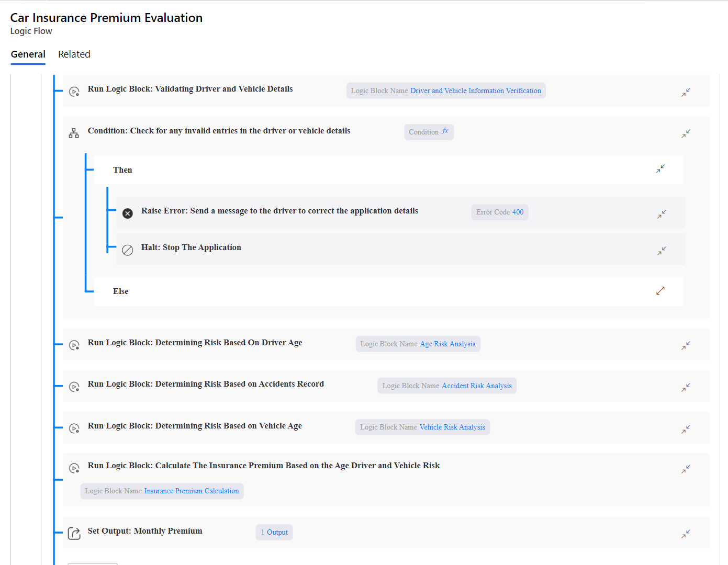Open the Insurance Premium Calculation logic block link
This screenshot has width=728, height=565.
[192, 491]
